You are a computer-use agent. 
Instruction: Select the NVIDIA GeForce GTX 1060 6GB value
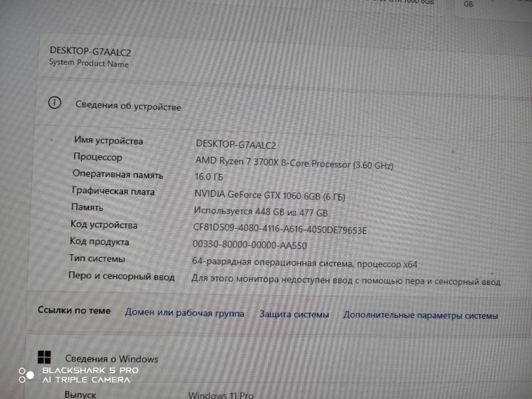[270, 196]
